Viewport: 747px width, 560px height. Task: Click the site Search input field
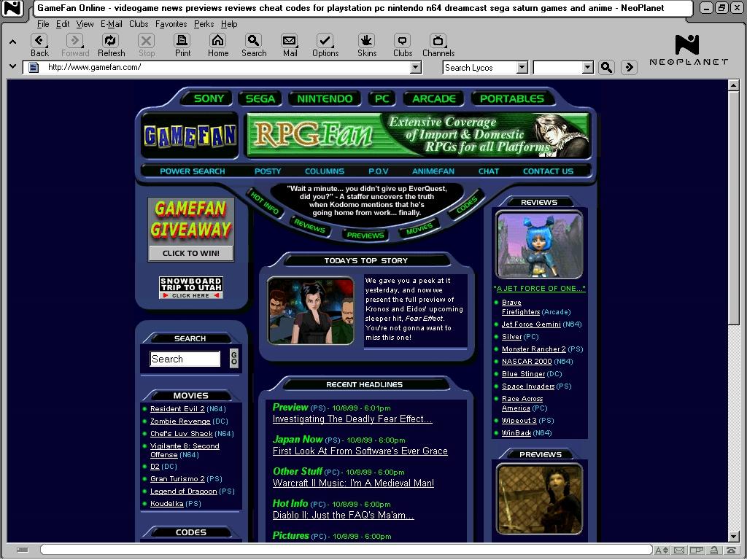[x=185, y=359]
